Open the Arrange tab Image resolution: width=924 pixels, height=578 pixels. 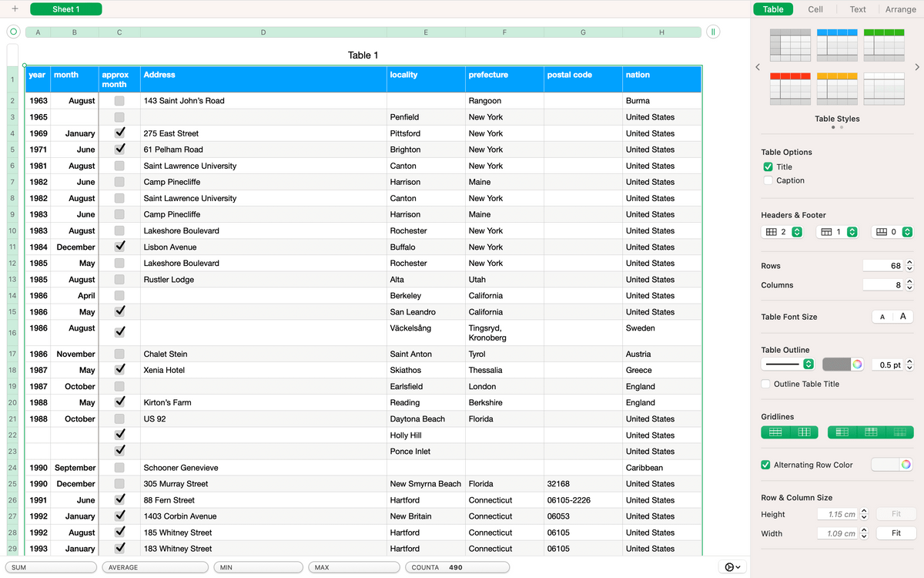[900, 9]
